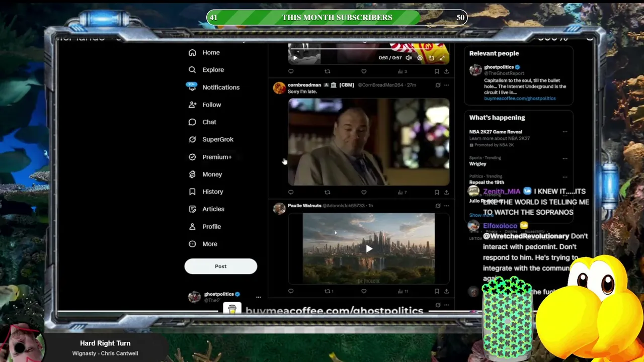Open ghostpolitics name in Relevant people

pyautogui.click(x=499, y=67)
